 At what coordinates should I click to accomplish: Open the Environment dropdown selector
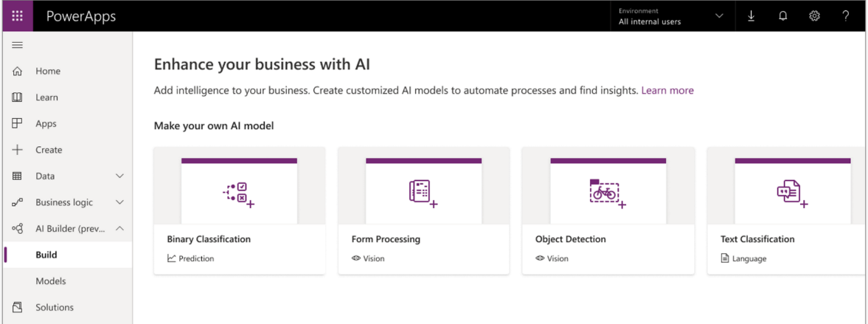tap(672, 16)
